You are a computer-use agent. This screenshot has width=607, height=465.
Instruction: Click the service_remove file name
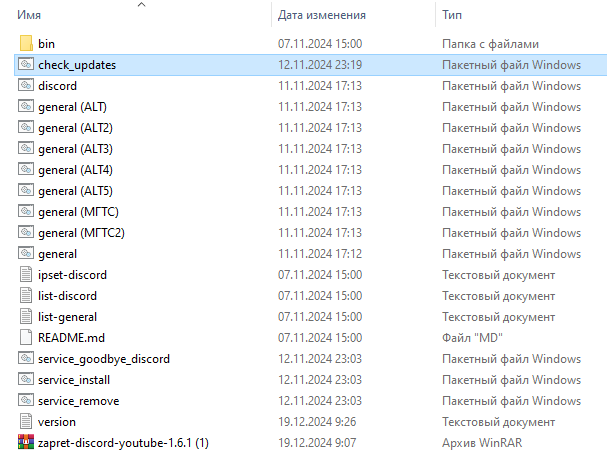click(79, 401)
